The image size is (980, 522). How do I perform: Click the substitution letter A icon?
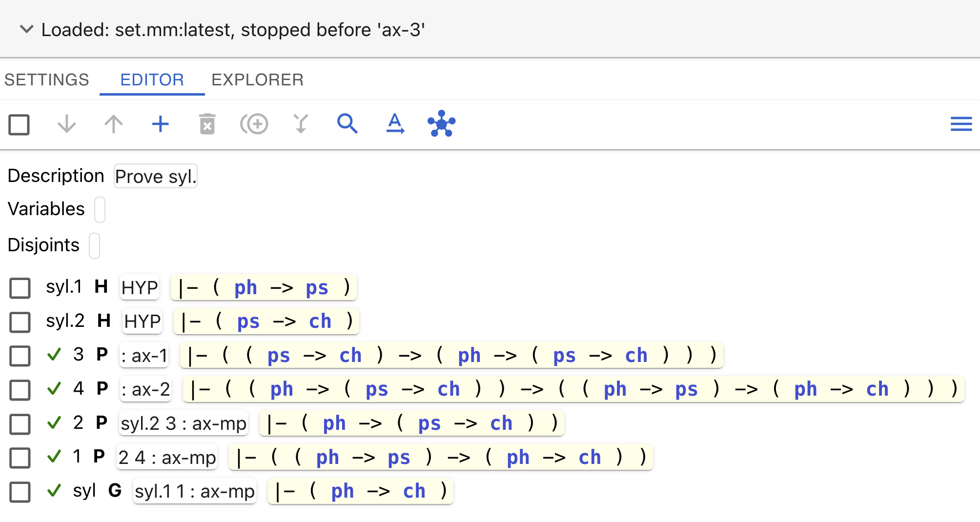pos(395,124)
